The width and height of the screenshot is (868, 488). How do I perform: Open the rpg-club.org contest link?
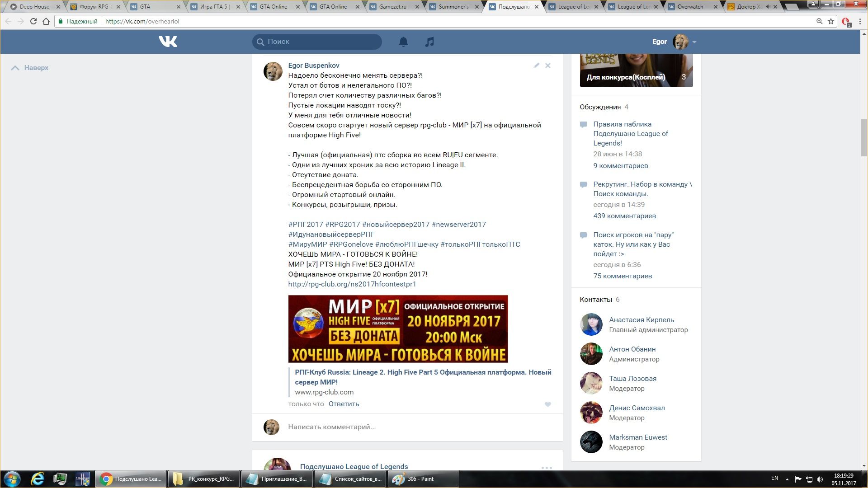(352, 284)
